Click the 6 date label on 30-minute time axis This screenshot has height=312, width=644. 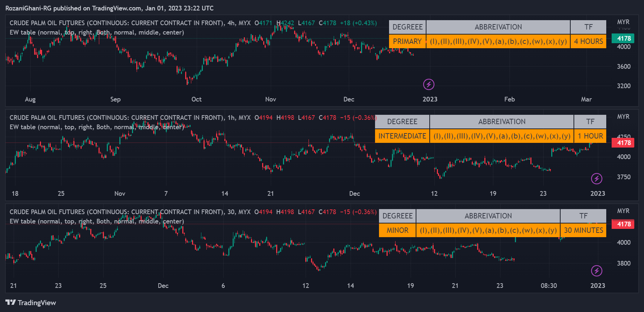click(x=223, y=286)
